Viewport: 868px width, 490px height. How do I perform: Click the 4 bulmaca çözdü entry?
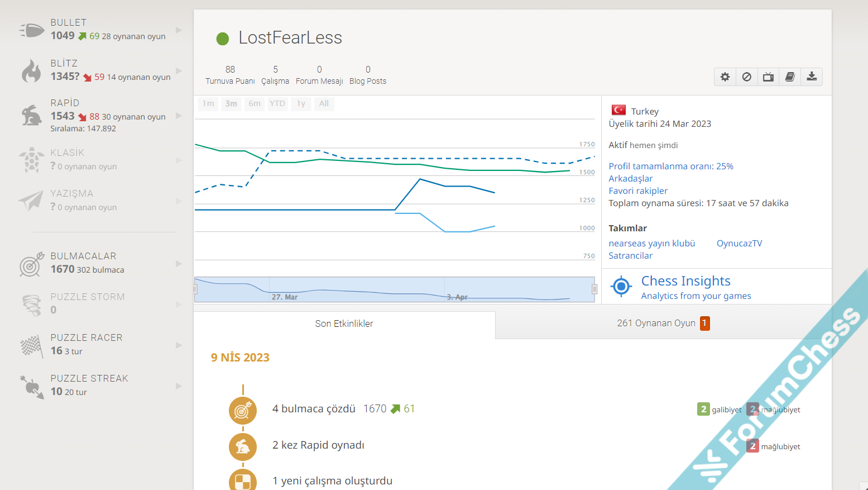[x=314, y=409]
